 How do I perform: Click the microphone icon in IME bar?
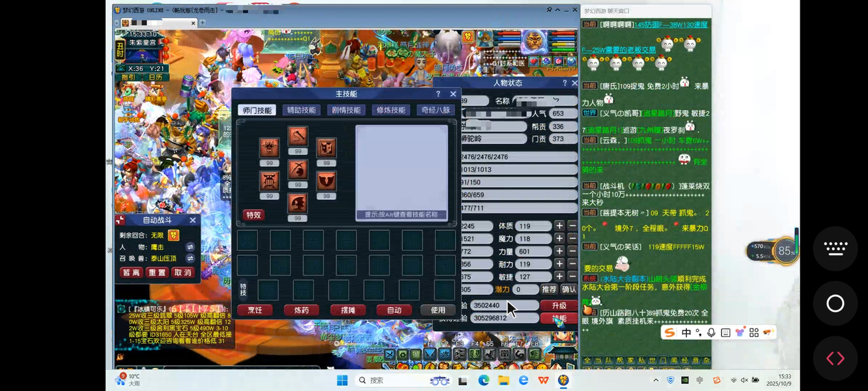[x=711, y=332]
